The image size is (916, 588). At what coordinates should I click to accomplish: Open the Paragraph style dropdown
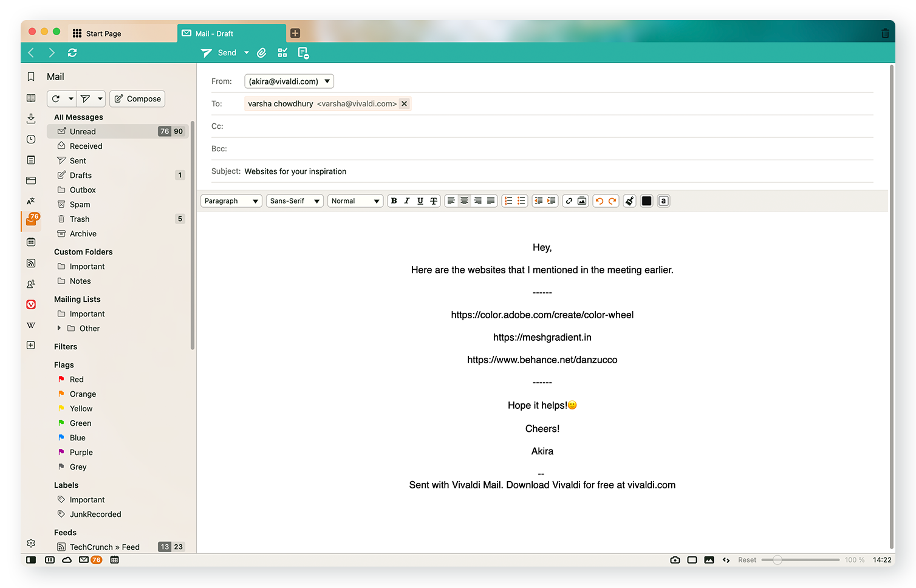231,201
